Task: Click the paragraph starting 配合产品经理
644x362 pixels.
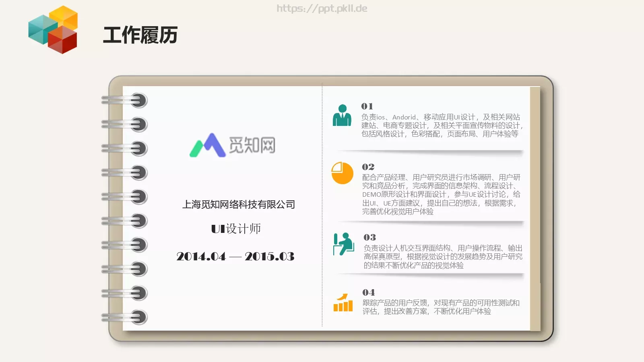Action: [x=441, y=194]
